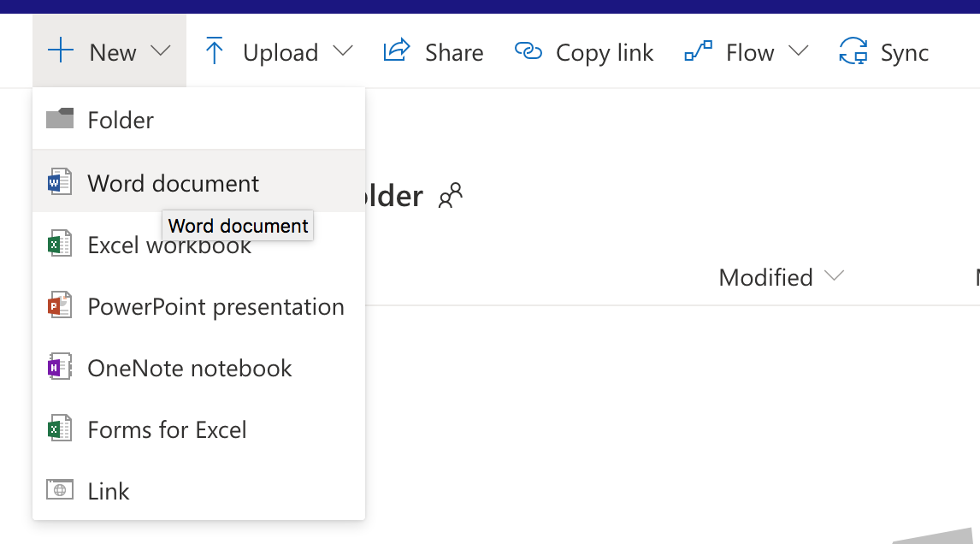This screenshot has height=544, width=980.
Task: Expand the Upload dropdown arrow
Action: point(344,51)
